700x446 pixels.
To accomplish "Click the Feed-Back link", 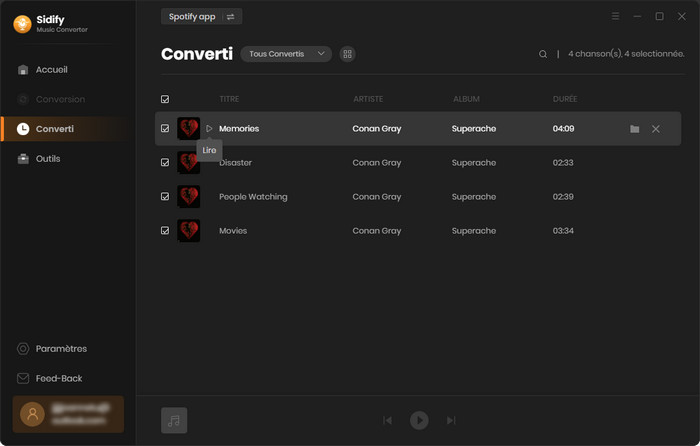I will (x=58, y=379).
